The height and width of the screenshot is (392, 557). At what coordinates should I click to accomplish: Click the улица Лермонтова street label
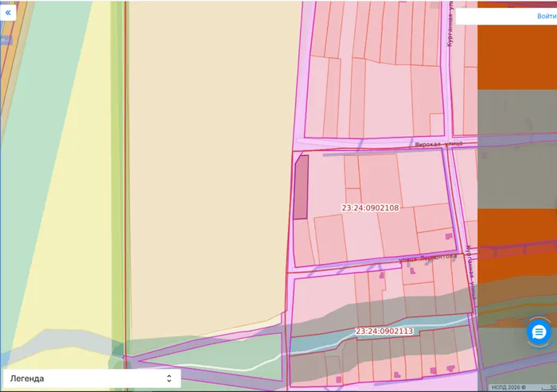(x=428, y=258)
